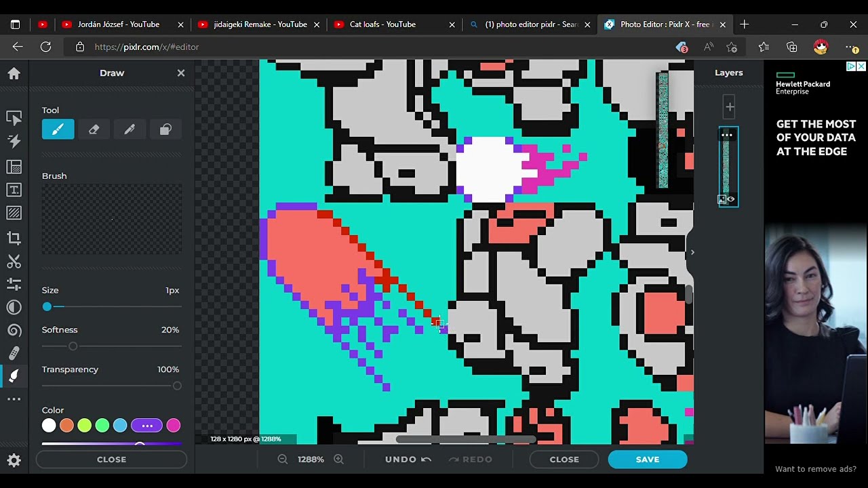Open browser collections icon
Screen dimensions: 868x488
tap(792, 47)
